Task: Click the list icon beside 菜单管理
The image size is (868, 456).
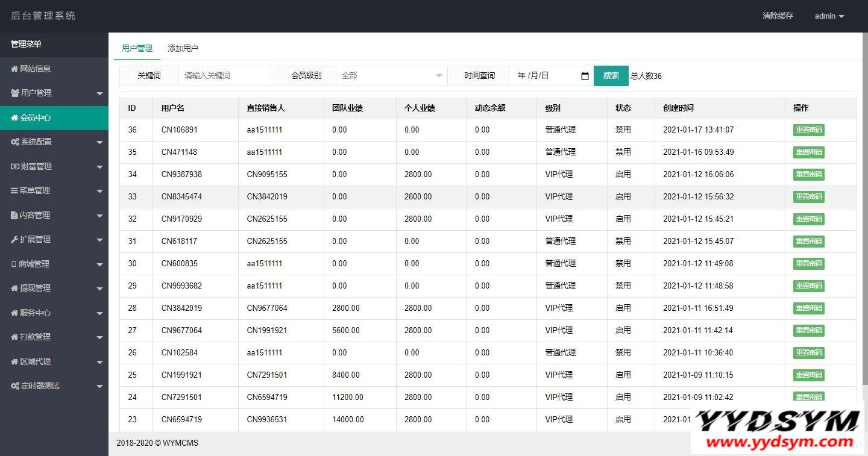Action: pos(14,191)
